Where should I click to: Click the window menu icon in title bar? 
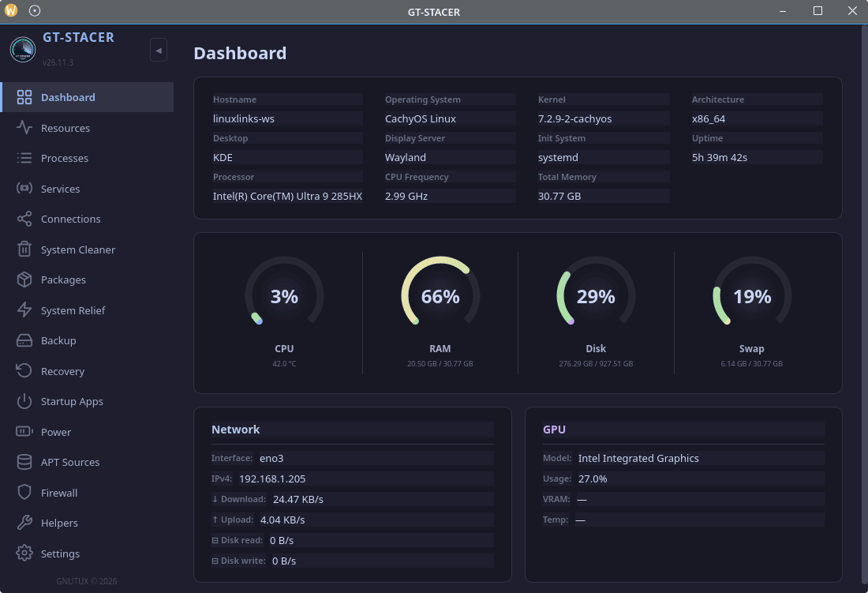[11, 10]
